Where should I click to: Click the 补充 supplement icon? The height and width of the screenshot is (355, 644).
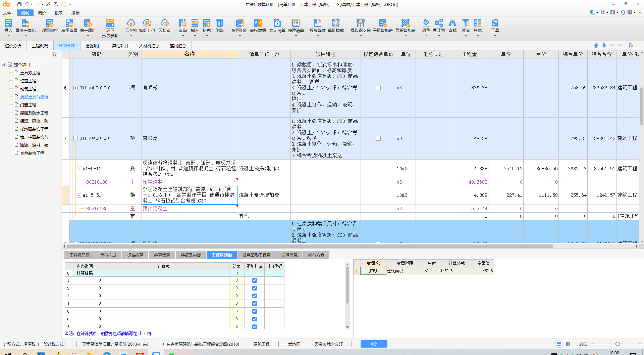point(206,26)
